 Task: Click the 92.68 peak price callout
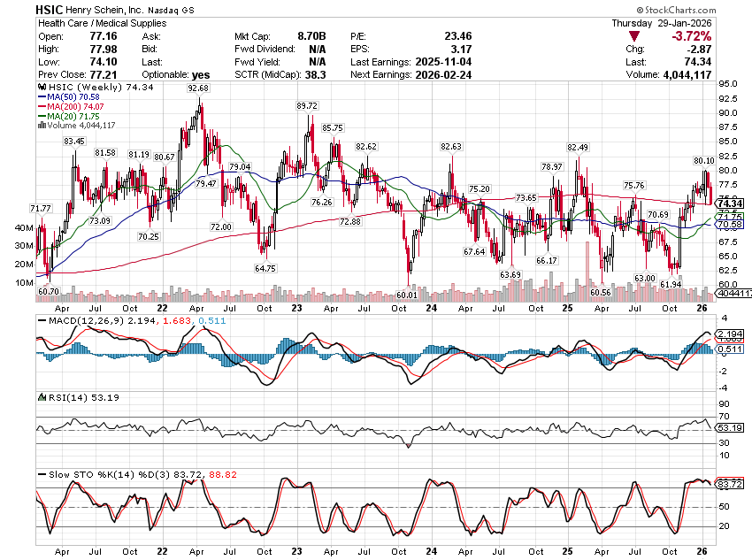[198, 88]
